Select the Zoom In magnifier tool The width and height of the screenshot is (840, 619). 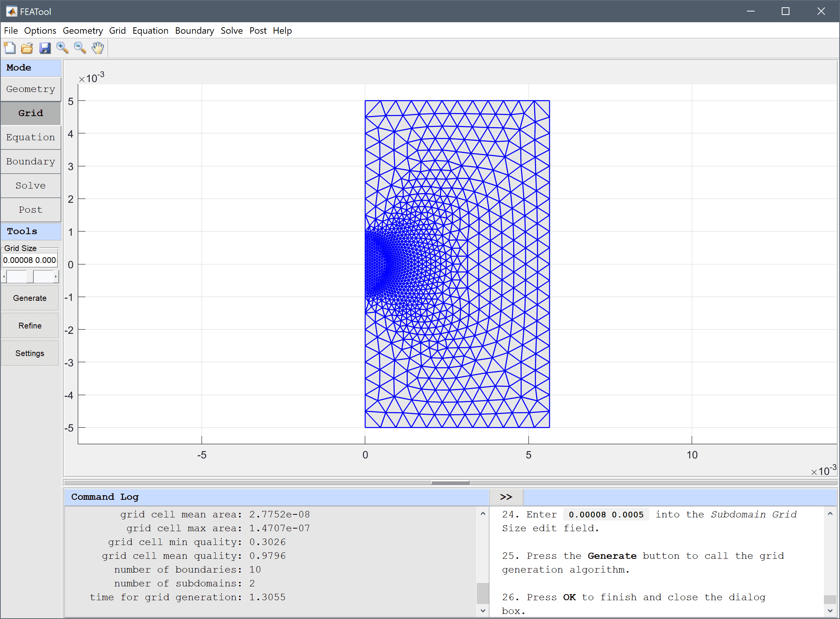(x=62, y=48)
